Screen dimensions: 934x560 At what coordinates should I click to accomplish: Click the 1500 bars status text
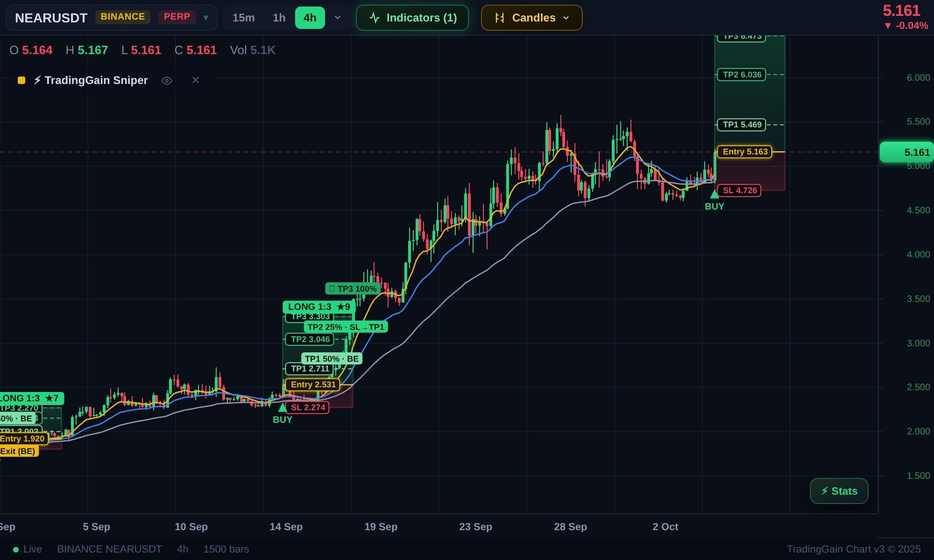click(226, 549)
